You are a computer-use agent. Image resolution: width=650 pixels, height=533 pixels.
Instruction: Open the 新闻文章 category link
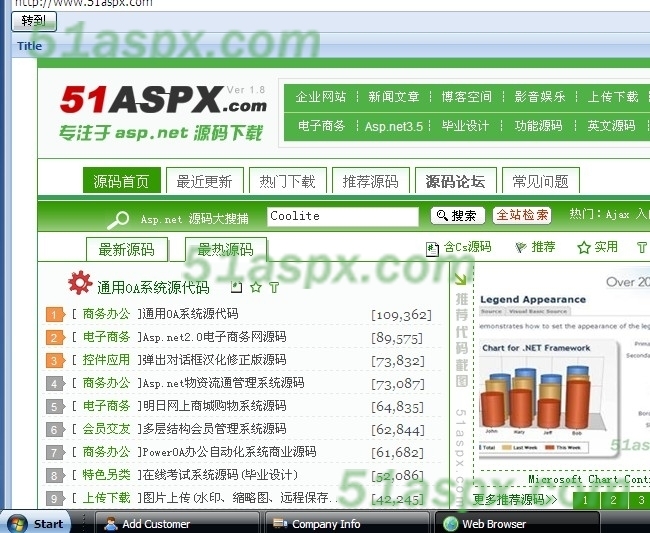point(394,97)
